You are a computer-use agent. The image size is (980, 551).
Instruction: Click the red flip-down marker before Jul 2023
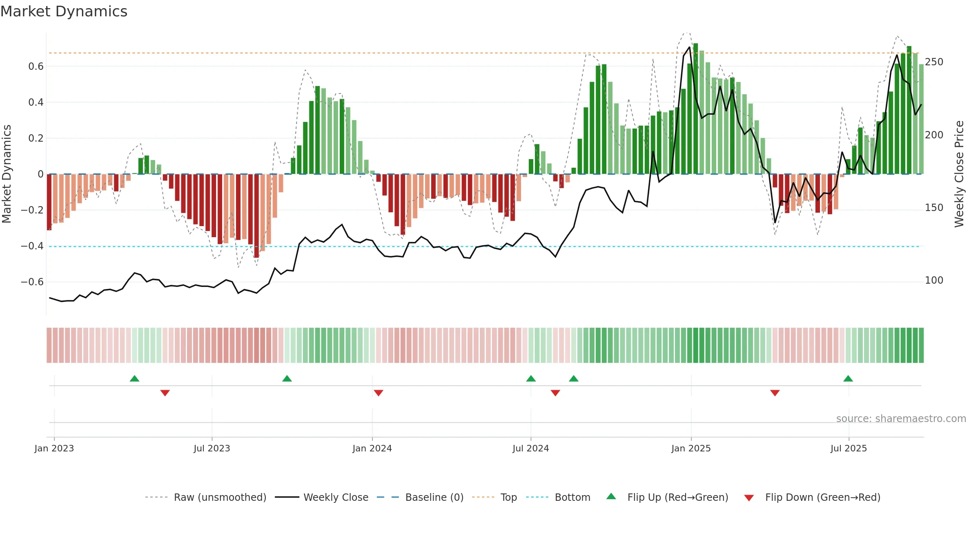coord(165,393)
